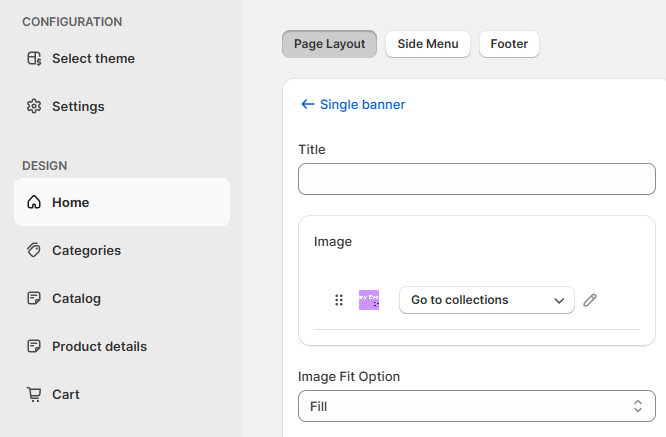Click the DESIGN section heading
This screenshot has height=437, width=666.
45,166
